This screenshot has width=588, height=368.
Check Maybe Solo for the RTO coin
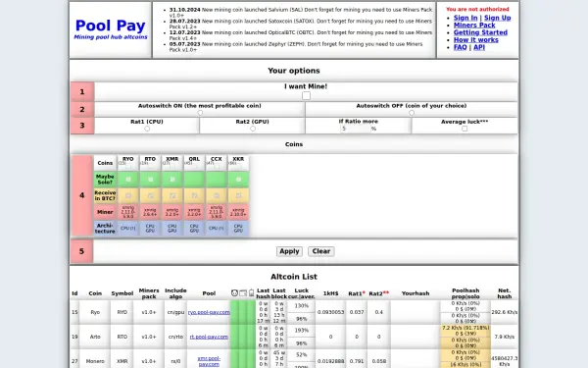(150, 180)
